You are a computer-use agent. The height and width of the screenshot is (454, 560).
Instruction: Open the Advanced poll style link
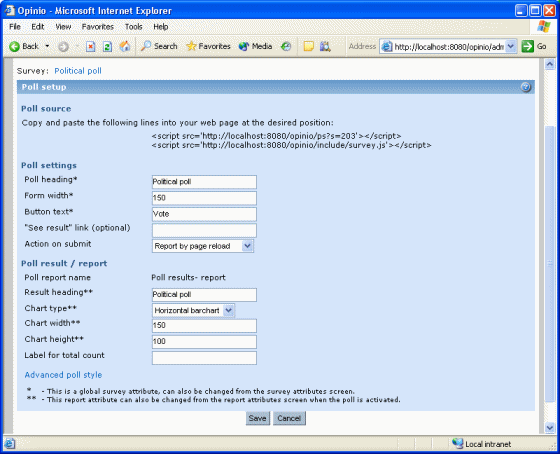pos(63,375)
